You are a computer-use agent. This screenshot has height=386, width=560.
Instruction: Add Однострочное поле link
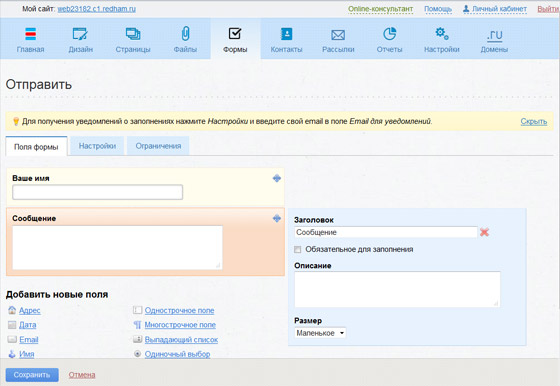[179, 310]
